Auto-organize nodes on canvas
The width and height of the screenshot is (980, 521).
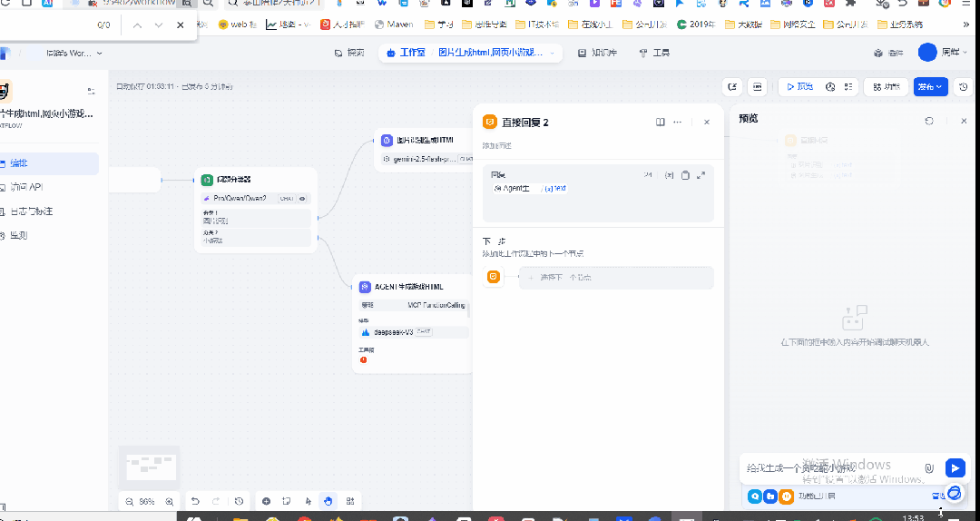pyautogui.click(x=350, y=501)
